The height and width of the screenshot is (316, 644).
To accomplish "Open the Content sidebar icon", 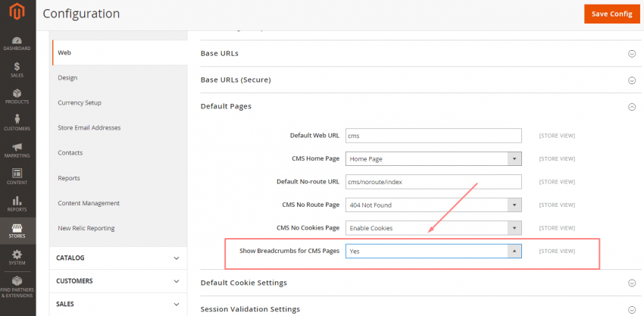I will click(17, 177).
